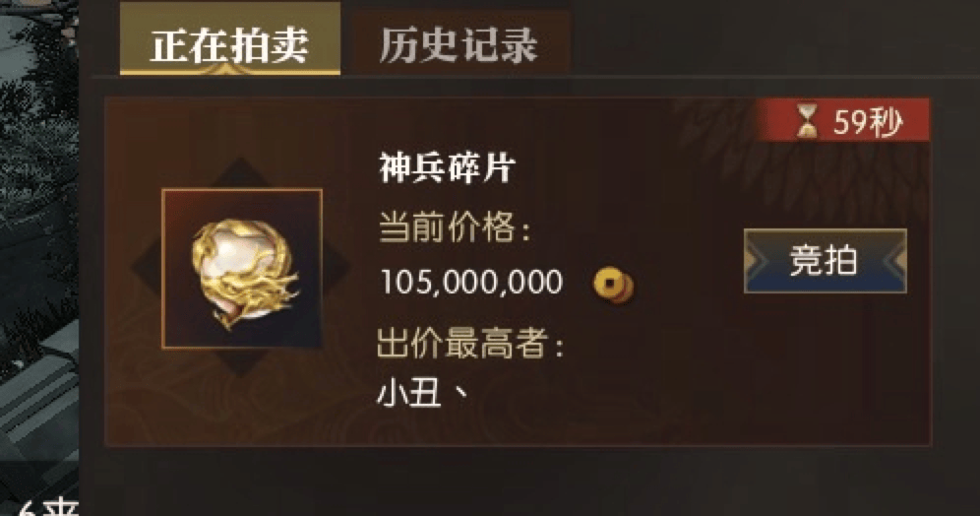Click the 神兵碎片 item title
980x516 pixels.
click(447, 168)
